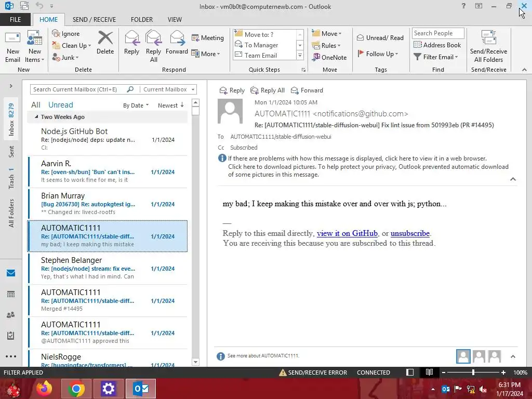Image resolution: width=532 pixels, height=399 pixels.
Task: Open the Merged #14495 email
Action: pyautogui.click(x=107, y=300)
